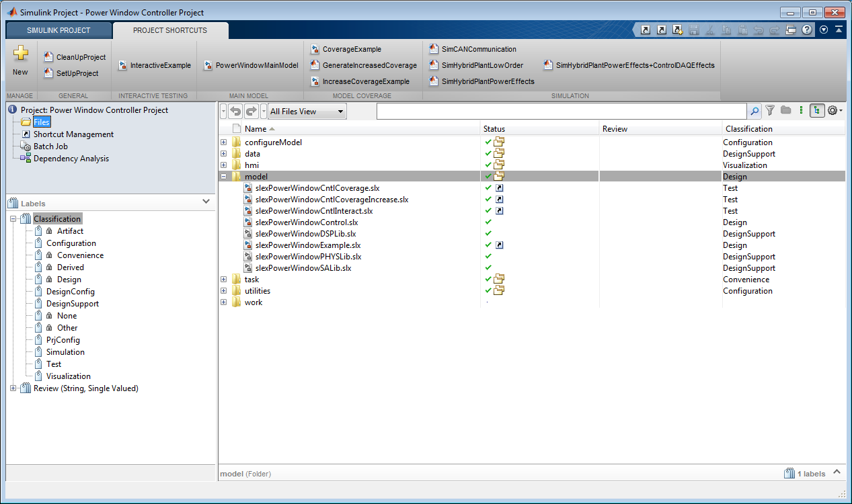Expand the Review label category

[x=13, y=388]
